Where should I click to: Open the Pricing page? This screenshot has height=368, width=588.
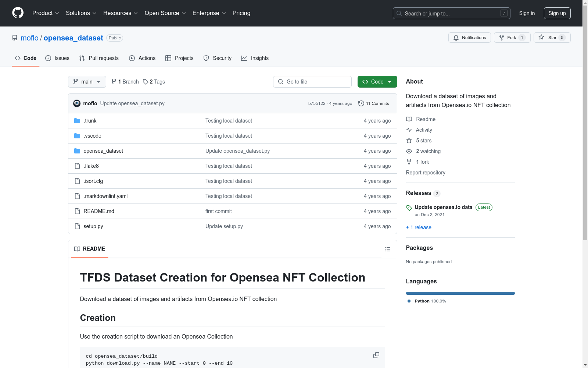click(241, 13)
